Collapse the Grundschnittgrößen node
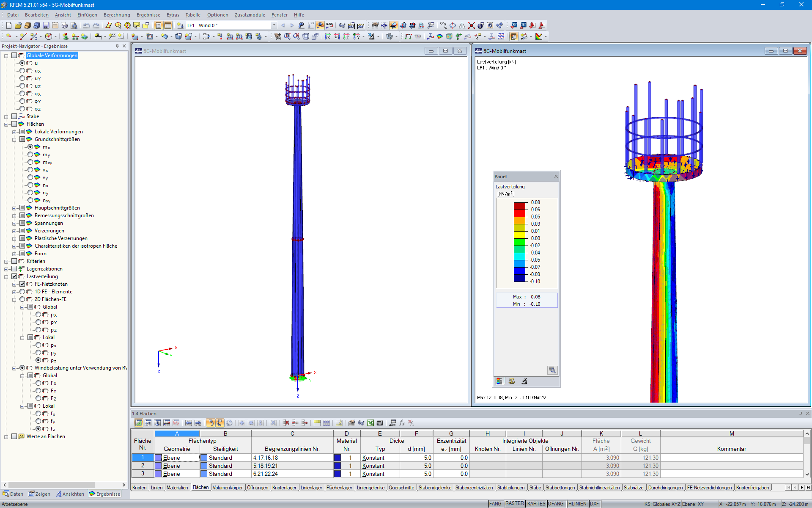The height and width of the screenshot is (508, 812). (14, 140)
